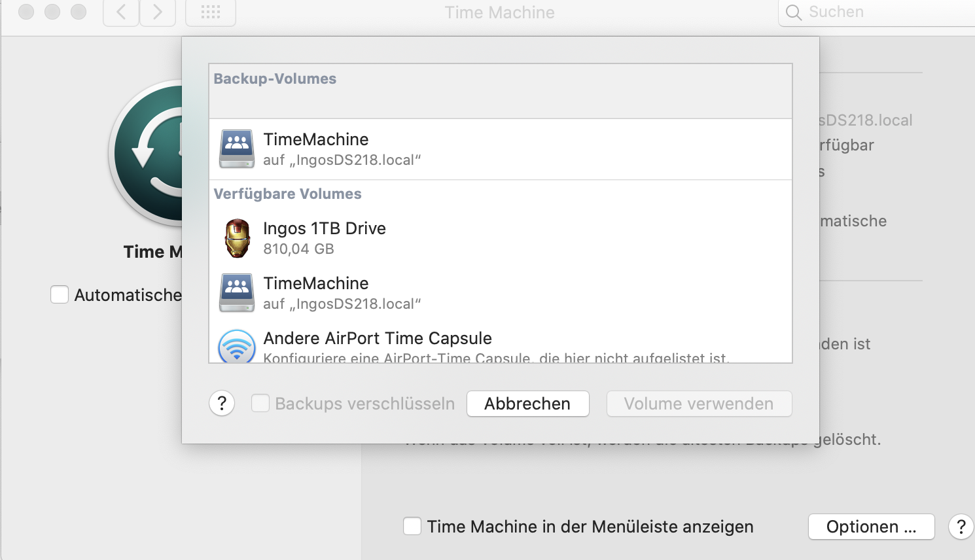
Task: Click the Volume verwenden button
Action: [699, 404]
